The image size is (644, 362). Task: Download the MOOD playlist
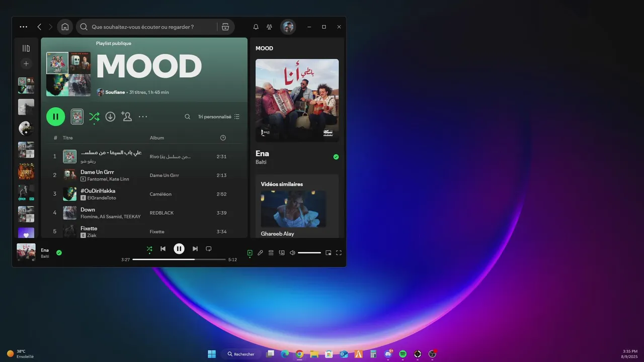[x=110, y=117]
